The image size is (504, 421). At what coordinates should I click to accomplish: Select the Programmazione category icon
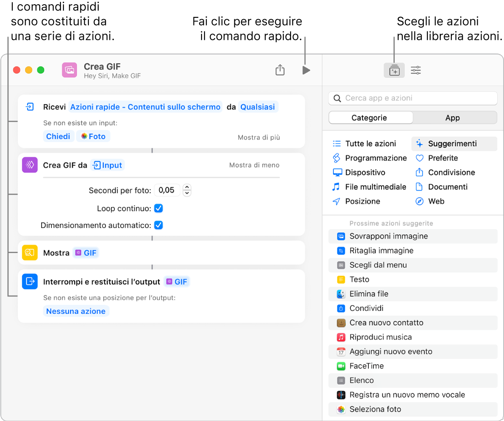click(x=337, y=158)
